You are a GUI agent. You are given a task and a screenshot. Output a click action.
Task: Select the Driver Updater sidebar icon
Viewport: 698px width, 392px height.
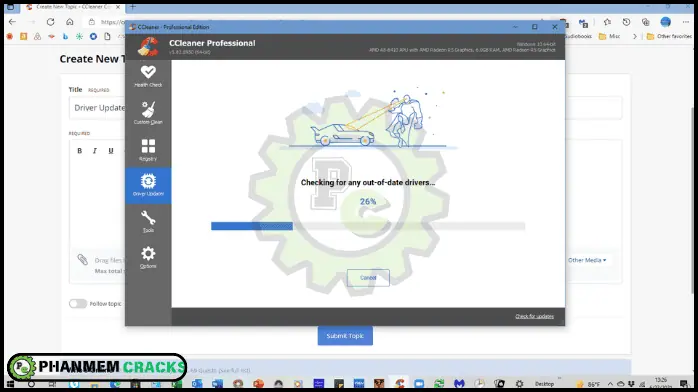click(x=148, y=181)
